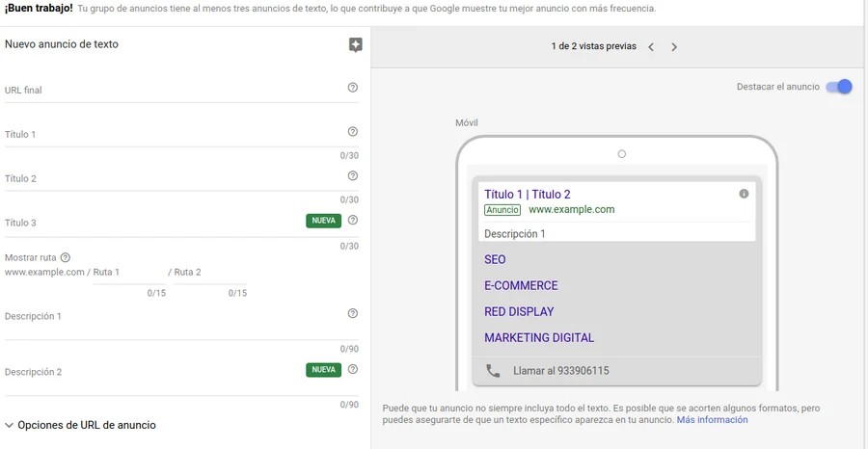This screenshot has width=868, height=449.
Task: Click help icon for Título 3
Action: click(353, 221)
